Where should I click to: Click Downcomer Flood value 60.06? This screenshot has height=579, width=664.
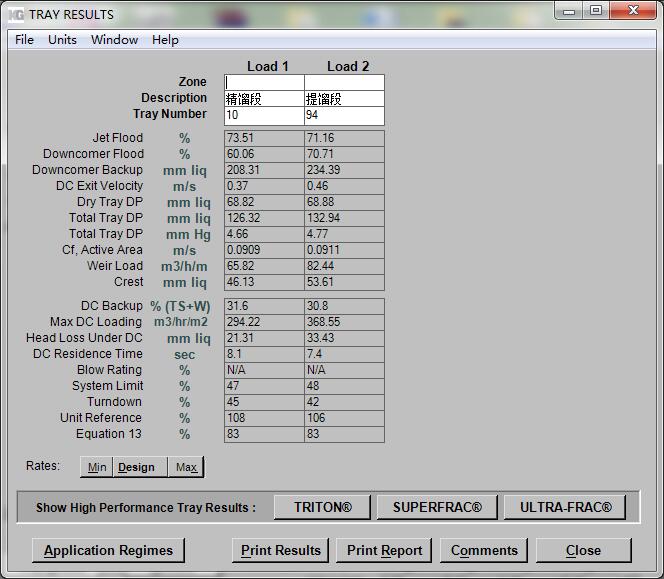point(264,154)
